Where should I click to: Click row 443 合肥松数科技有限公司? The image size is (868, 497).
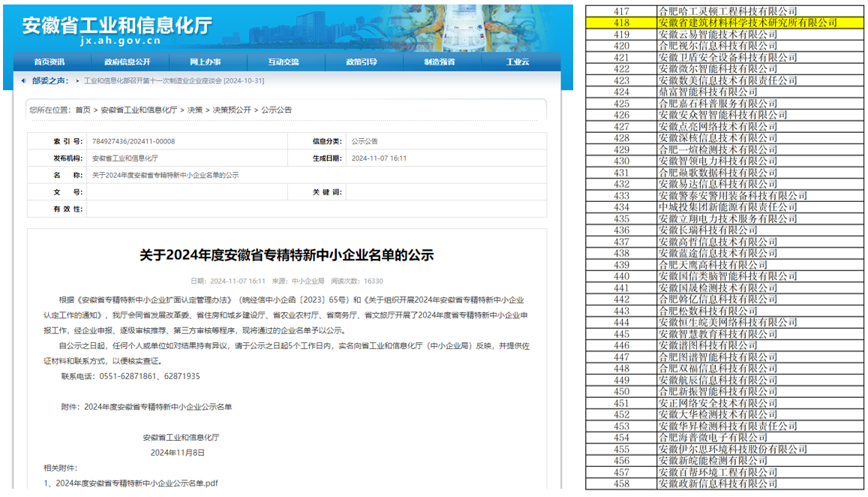click(x=707, y=311)
